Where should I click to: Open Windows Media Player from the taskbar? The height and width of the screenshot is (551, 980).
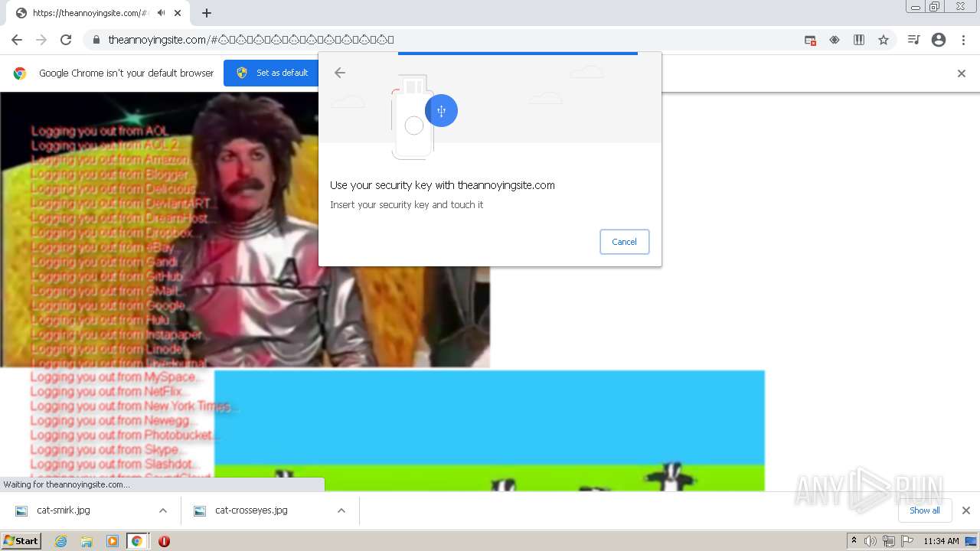tap(112, 541)
